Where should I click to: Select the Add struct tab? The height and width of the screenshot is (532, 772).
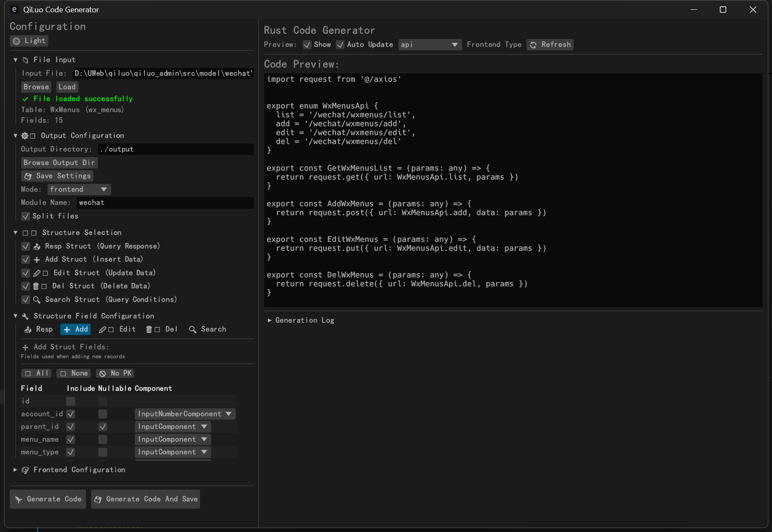coord(75,330)
